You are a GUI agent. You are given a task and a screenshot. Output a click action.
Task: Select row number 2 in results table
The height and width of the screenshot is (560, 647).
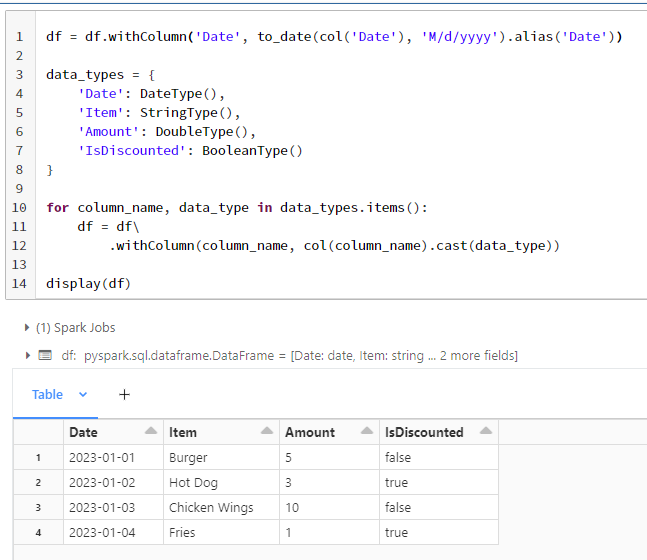(x=38, y=483)
